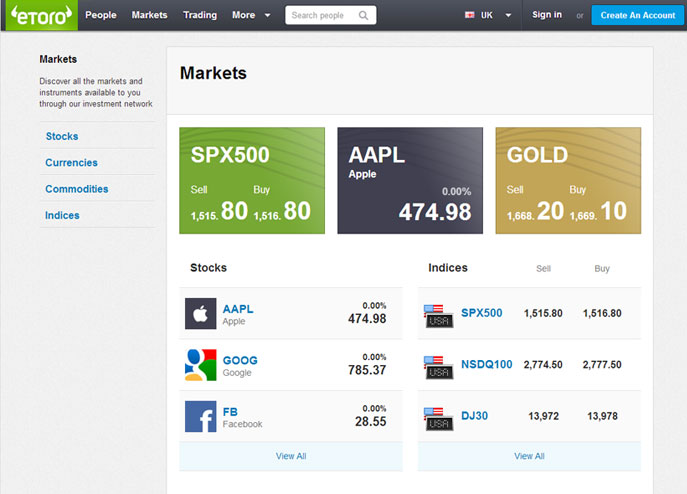
Task: Open the More navigation item
Action: (x=244, y=15)
